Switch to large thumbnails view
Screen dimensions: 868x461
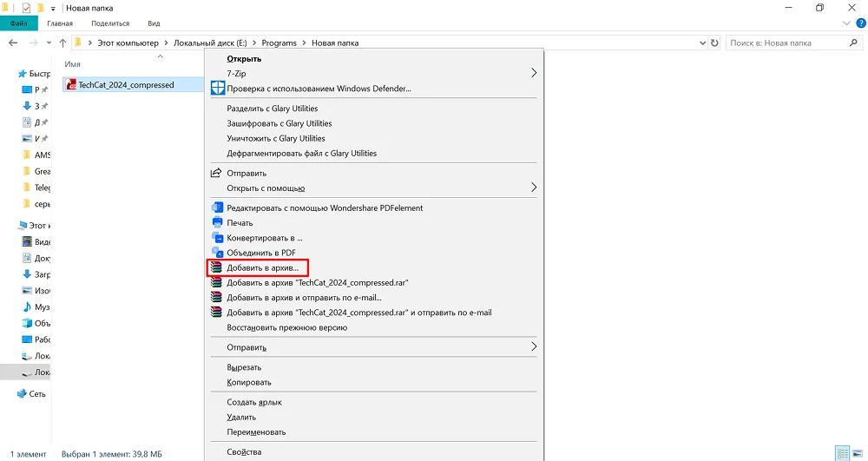(856, 453)
